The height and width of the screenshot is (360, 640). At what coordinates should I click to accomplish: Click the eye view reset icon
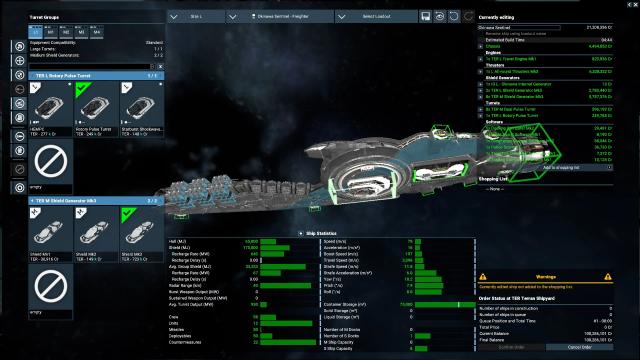coord(440,17)
